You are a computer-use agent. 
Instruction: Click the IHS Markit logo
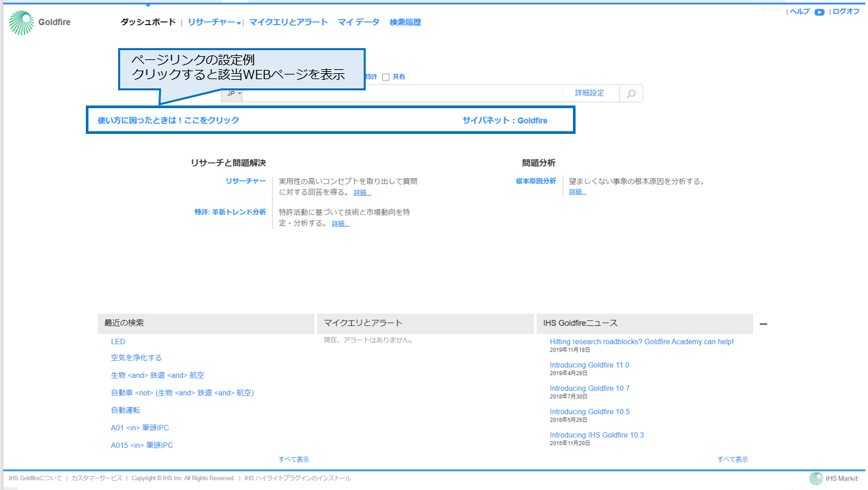coord(834,478)
